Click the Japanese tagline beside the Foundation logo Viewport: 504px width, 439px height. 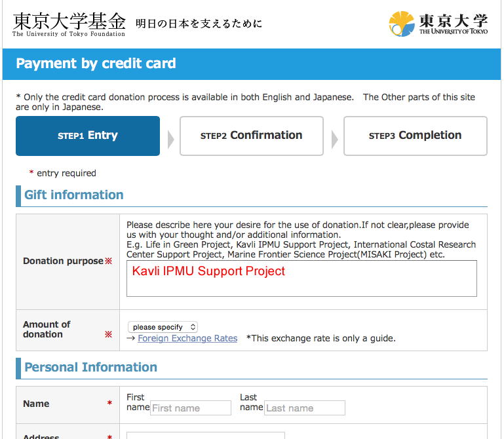tap(199, 24)
